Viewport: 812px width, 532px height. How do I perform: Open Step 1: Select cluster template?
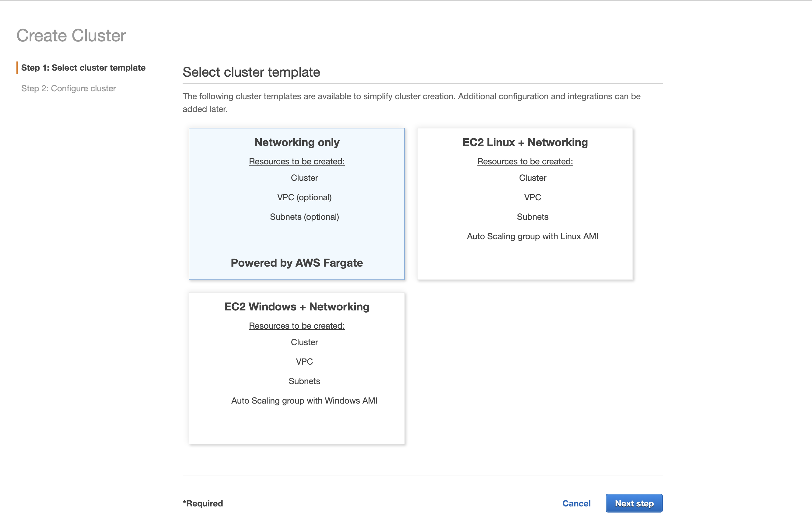point(84,68)
